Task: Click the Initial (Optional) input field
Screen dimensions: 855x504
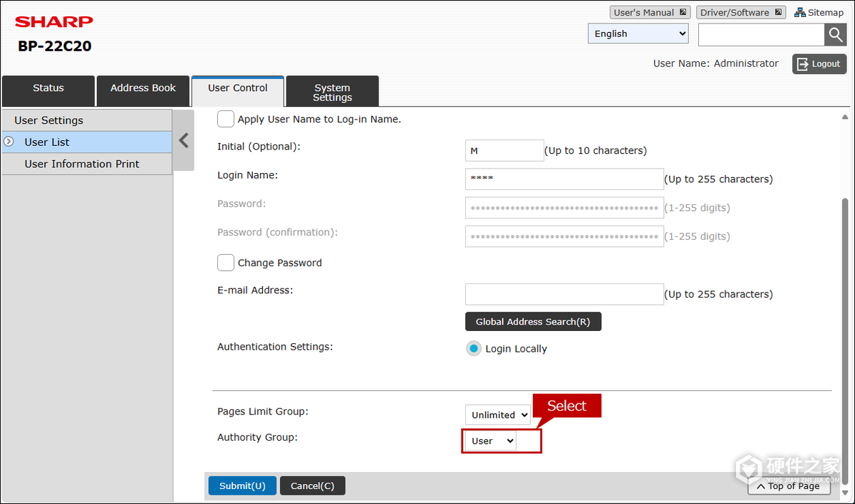Action: 504,150
